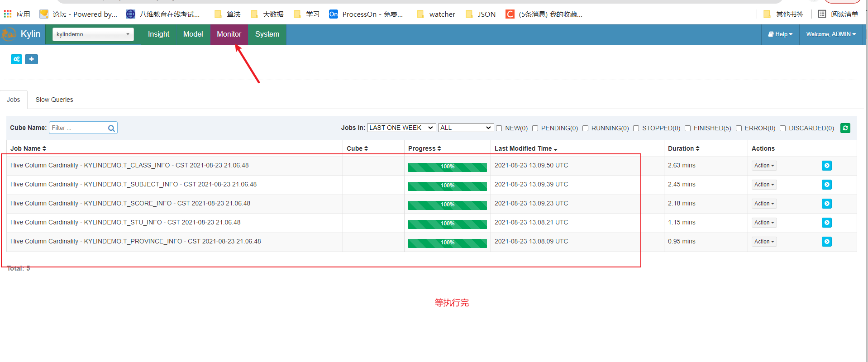Open Action dropdown for T_STU_INFO job
The image size is (868, 362).
(x=764, y=223)
